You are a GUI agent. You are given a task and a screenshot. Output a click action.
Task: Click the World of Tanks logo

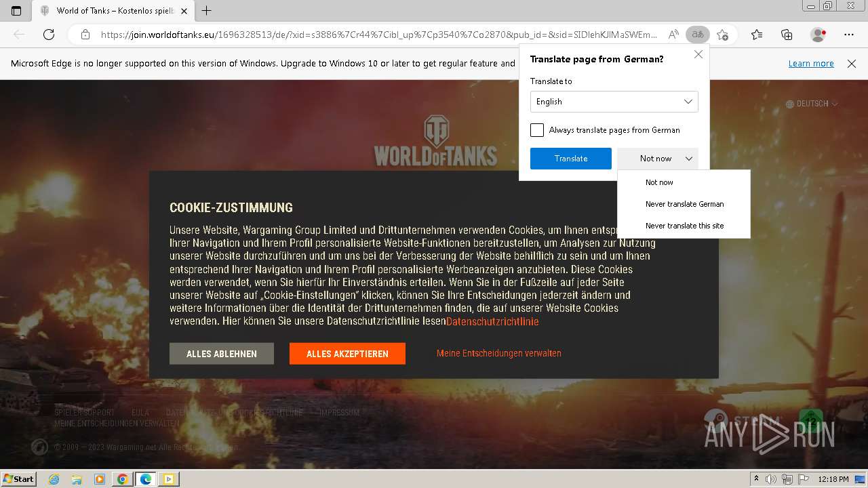[435, 140]
